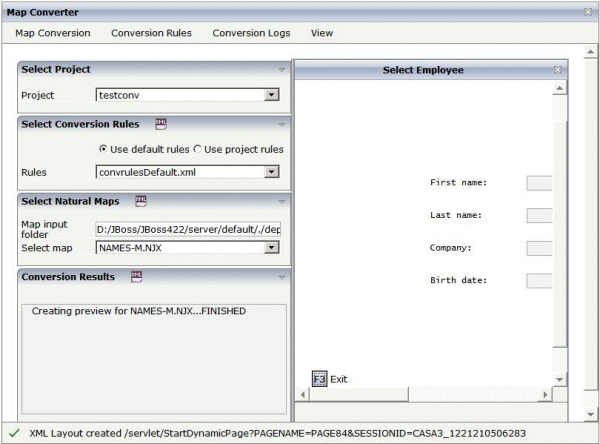
Task: Click the First name input field
Action: tap(540, 183)
